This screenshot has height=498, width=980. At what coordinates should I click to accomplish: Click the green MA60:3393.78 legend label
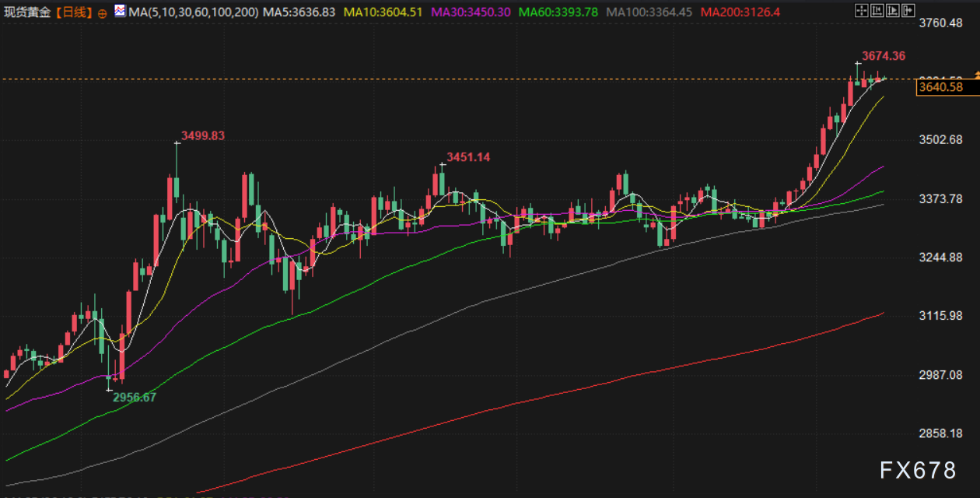click(x=558, y=12)
